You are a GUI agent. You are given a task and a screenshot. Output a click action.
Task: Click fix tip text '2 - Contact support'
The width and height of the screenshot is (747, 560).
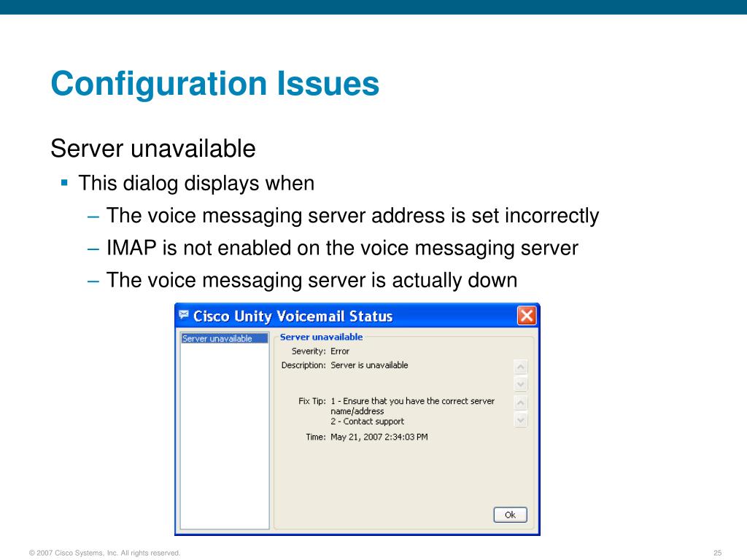tap(368, 421)
